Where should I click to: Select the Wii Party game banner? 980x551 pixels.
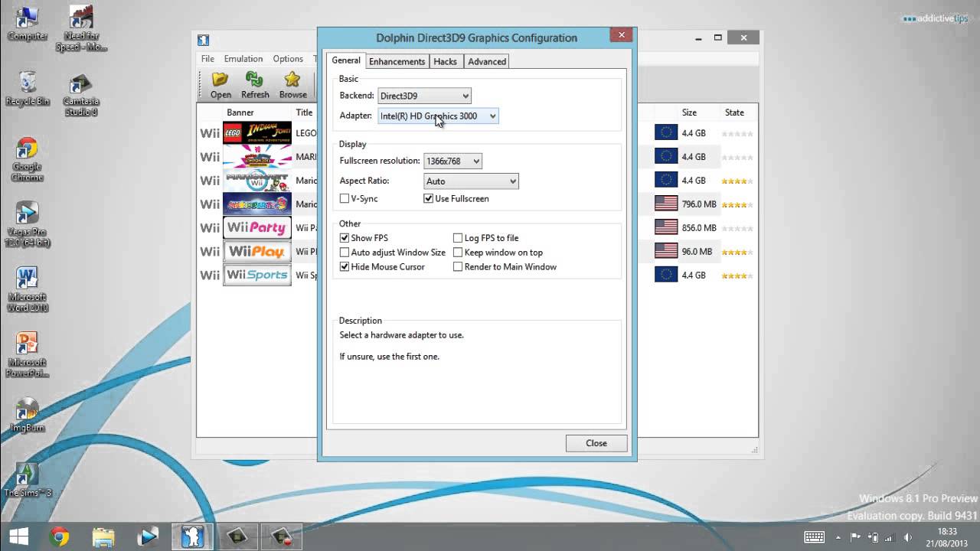tap(257, 228)
